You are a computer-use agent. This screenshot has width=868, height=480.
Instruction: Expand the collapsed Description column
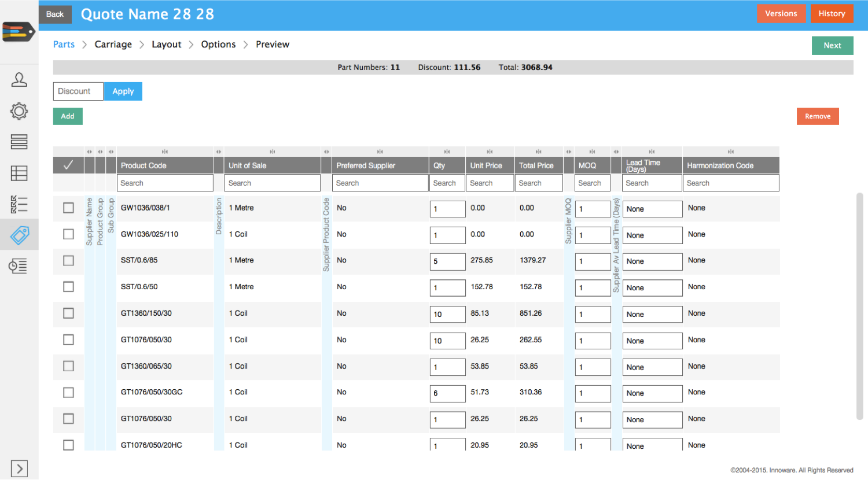pos(219,152)
